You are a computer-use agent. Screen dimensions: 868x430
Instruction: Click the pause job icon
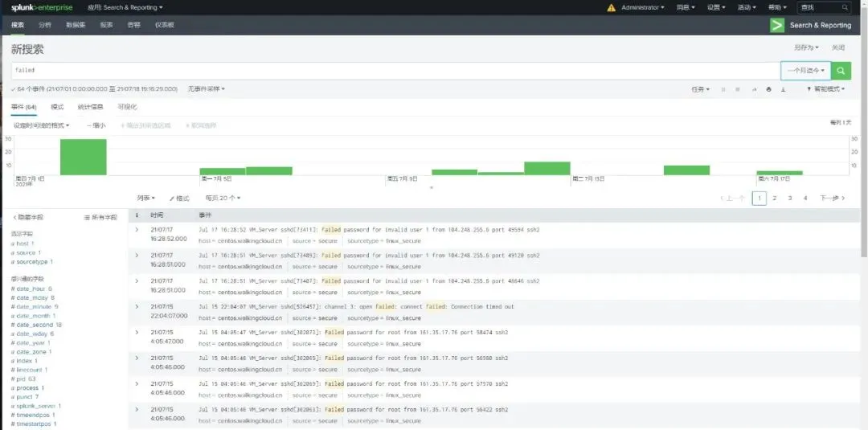click(723, 89)
